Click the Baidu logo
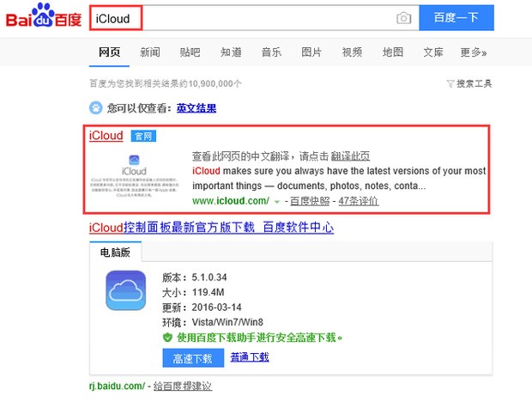Screen dimensions: 532x402 click(44, 15)
